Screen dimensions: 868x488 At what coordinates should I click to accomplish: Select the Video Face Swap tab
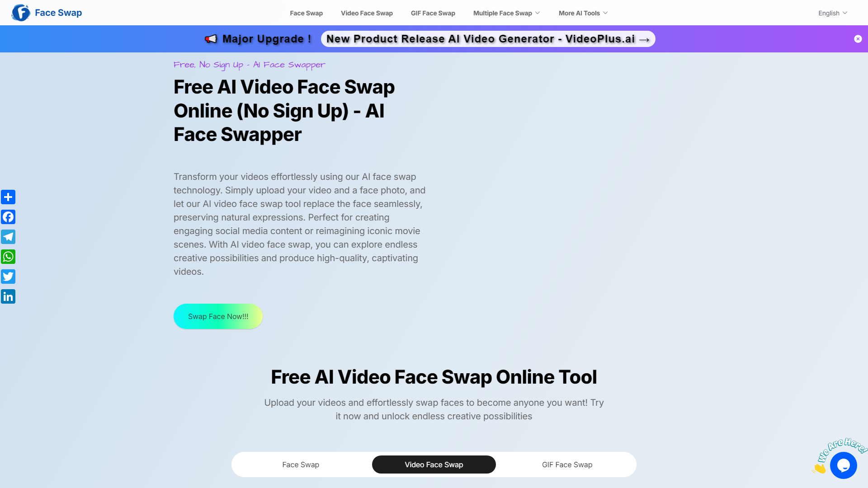click(x=434, y=465)
